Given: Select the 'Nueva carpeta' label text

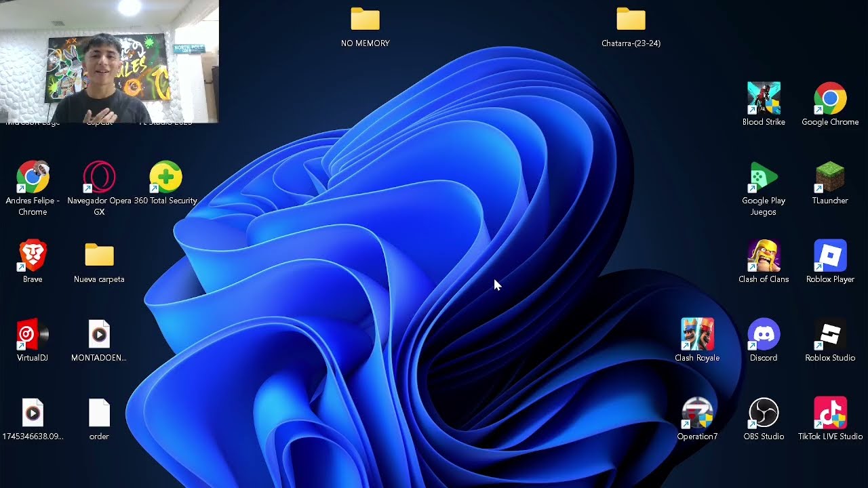Looking at the screenshot, I should [x=99, y=279].
